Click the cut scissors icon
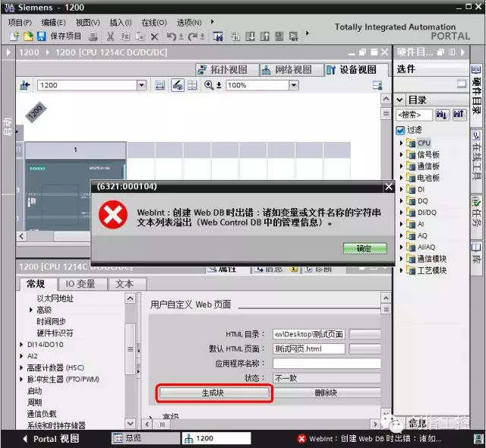The image size is (486, 448). (110, 36)
